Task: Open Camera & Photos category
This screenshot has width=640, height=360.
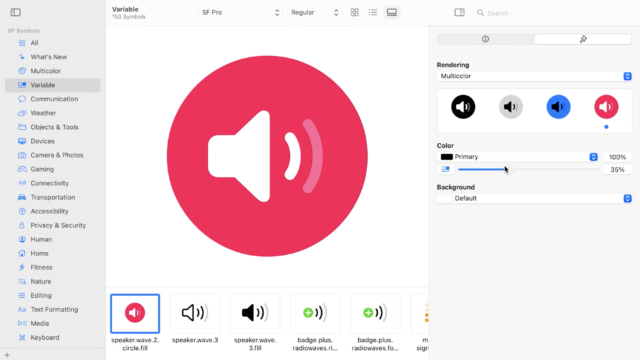Action: 53,155
